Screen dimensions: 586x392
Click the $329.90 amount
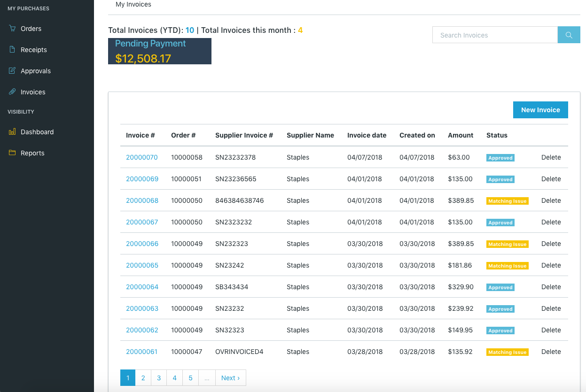pos(461,287)
